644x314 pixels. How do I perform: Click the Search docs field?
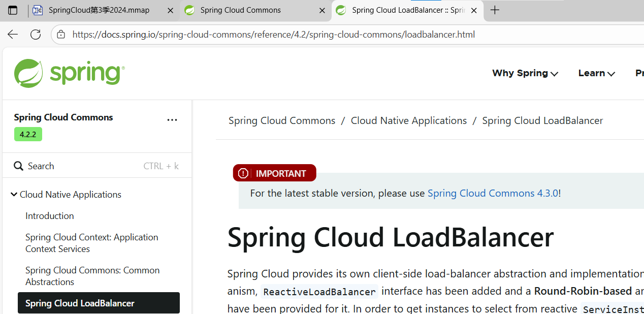pyautogui.click(x=97, y=166)
